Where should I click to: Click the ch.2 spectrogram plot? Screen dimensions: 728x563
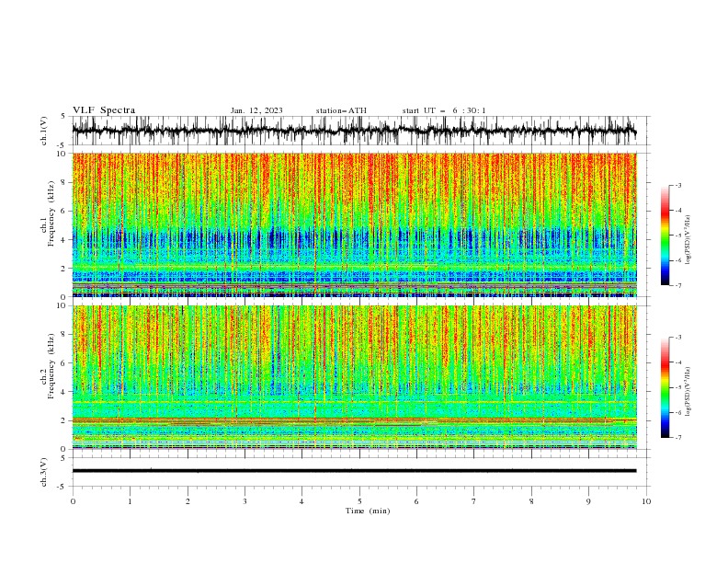[x=354, y=377]
